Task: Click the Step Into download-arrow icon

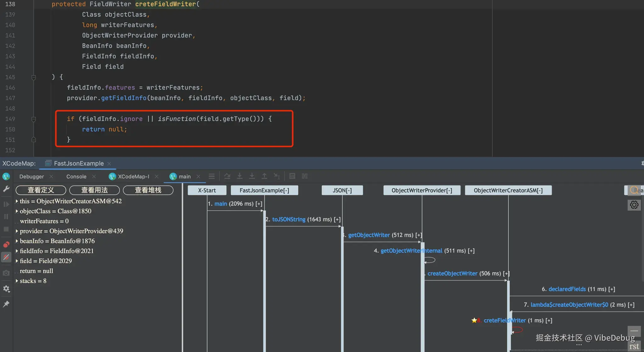Action: click(240, 176)
